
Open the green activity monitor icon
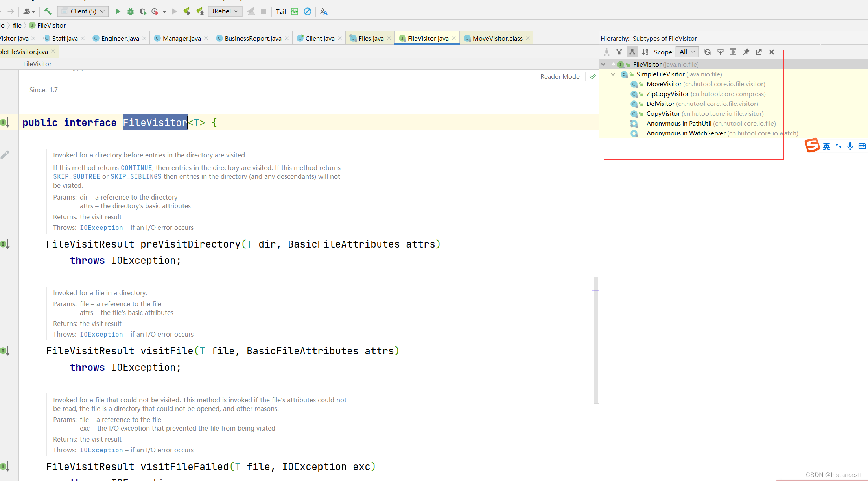[295, 11]
